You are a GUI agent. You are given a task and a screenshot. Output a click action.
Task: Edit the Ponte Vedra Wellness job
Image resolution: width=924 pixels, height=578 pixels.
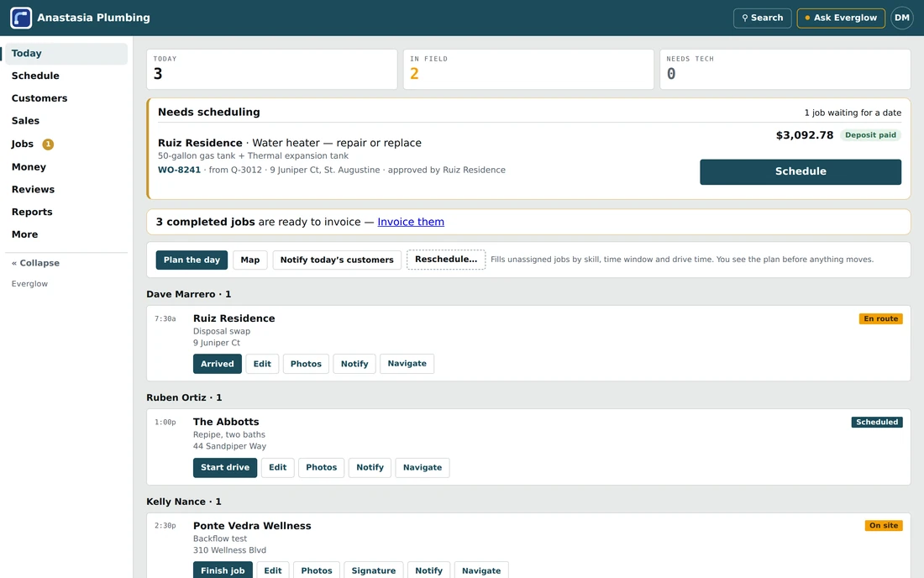pos(273,570)
